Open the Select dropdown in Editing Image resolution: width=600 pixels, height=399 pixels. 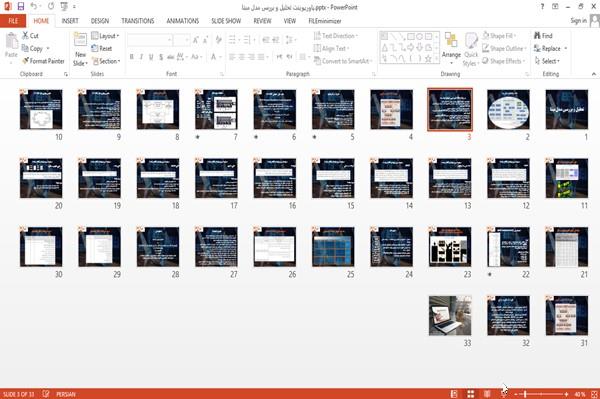pos(547,61)
